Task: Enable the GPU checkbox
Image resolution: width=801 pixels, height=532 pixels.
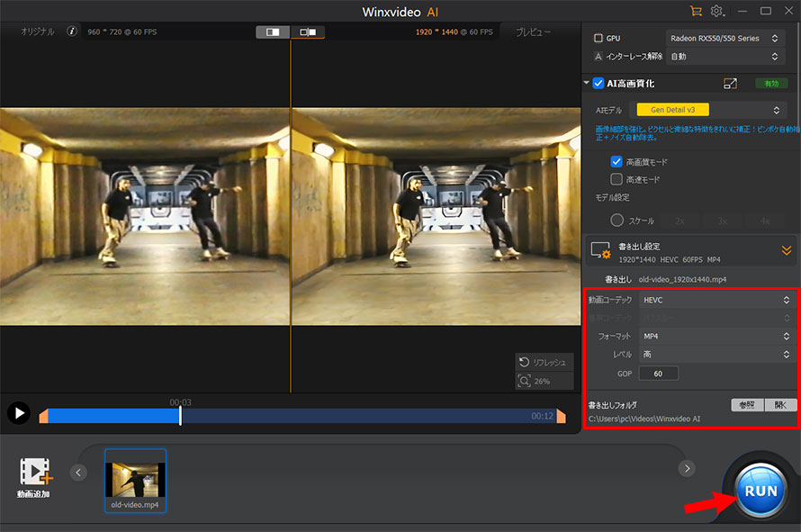Action: pyautogui.click(x=599, y=39)
